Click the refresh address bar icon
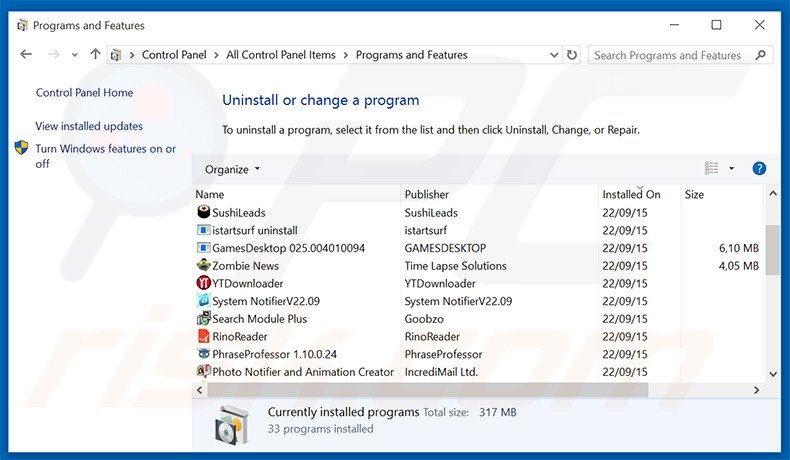The width and height of the screenshot is (790, 460). point(572,55)
